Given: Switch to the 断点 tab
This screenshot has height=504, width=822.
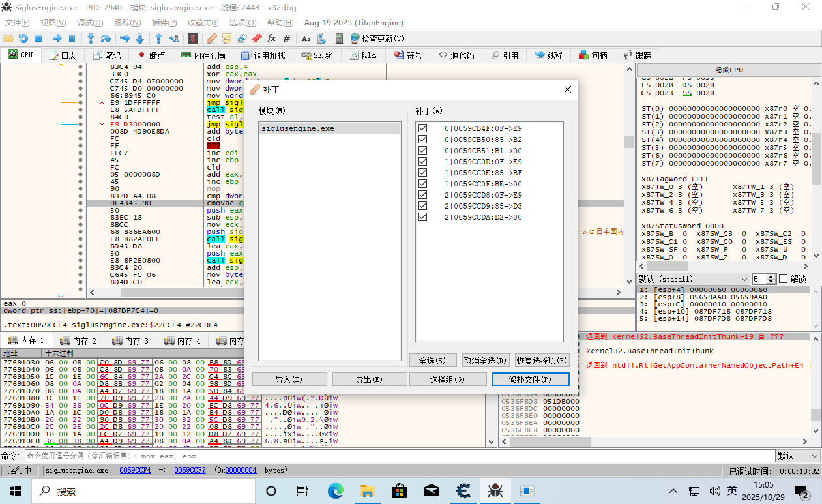Looking at the screenshot, I should coord(151,55).
